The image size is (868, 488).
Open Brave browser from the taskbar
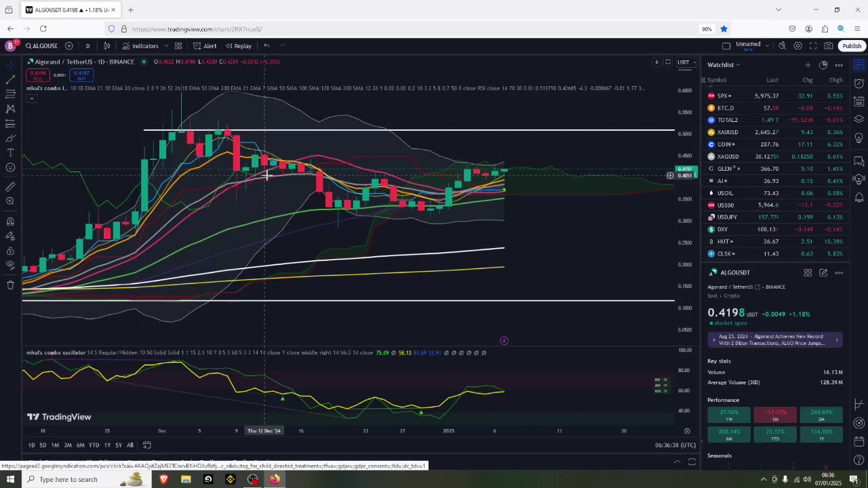pyautogui.click(x=163, y=479)
